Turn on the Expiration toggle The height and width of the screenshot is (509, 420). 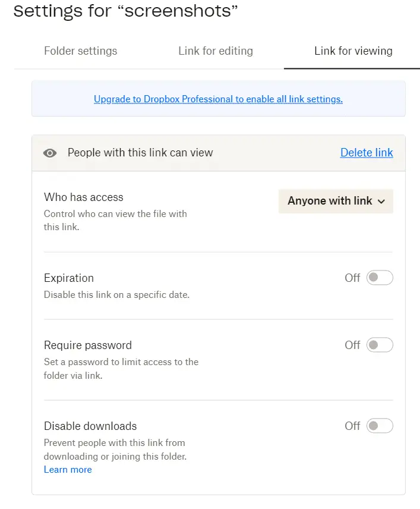click(x=380, y=278)
